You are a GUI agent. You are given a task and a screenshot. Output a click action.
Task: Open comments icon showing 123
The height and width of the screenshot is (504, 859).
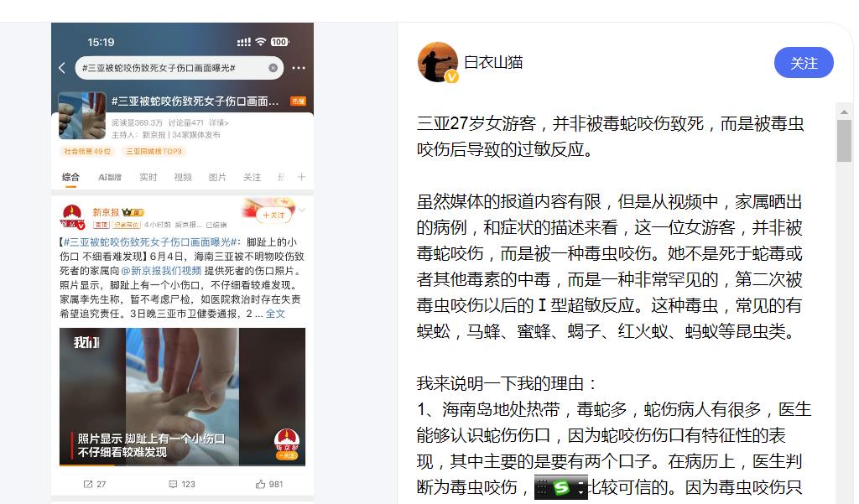point(182,484)
